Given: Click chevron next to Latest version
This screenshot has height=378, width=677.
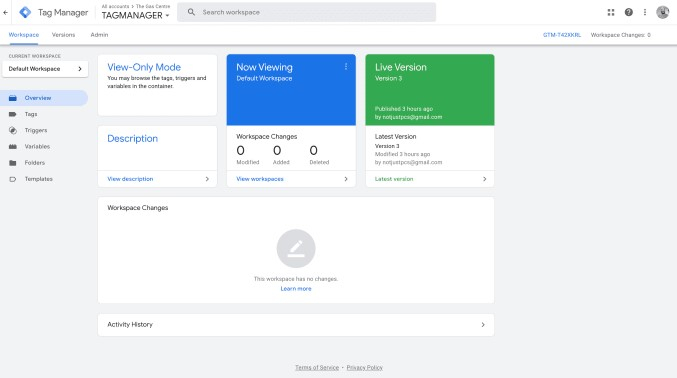Looking at the screenshot, I should [x=484, y=179].
